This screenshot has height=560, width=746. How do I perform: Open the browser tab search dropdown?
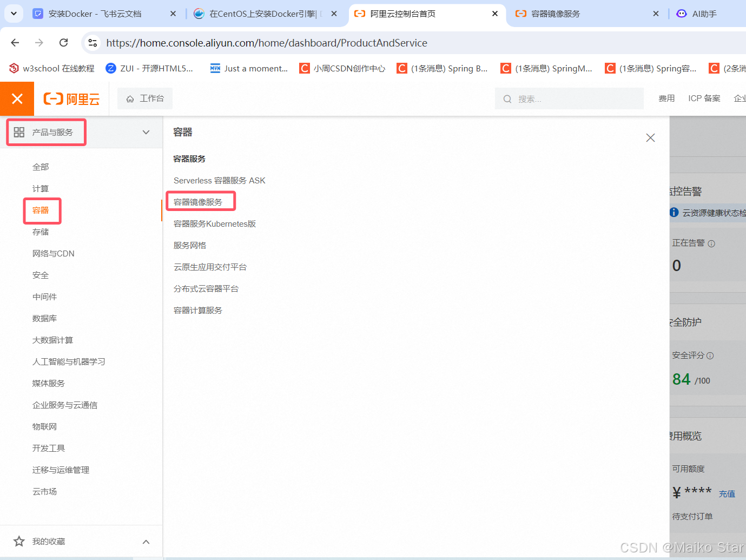(14, 14)
